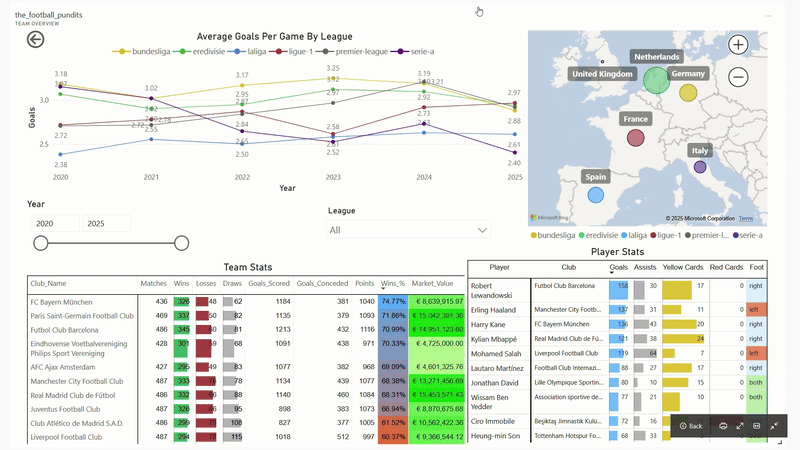Click the print icon in bottom toolbar

tap(723, 426)
